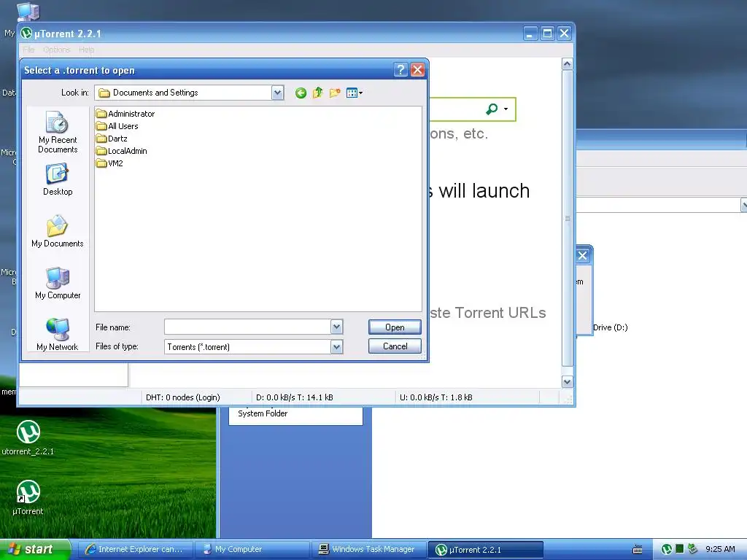Open the uTorrent Help menu
Image resolution: width=747 pixels, height=560 pixels.
pyautogui.click(x=86, y=50)
